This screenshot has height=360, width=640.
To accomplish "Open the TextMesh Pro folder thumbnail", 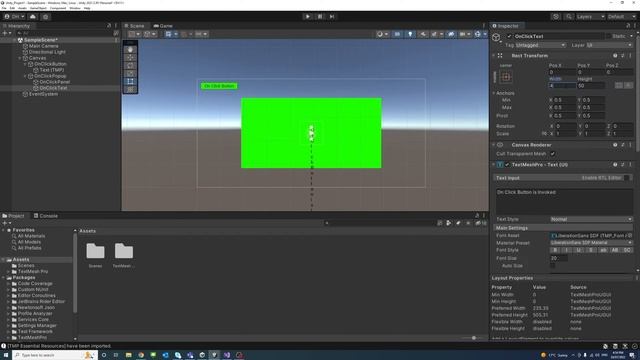I will pos(124,251).
